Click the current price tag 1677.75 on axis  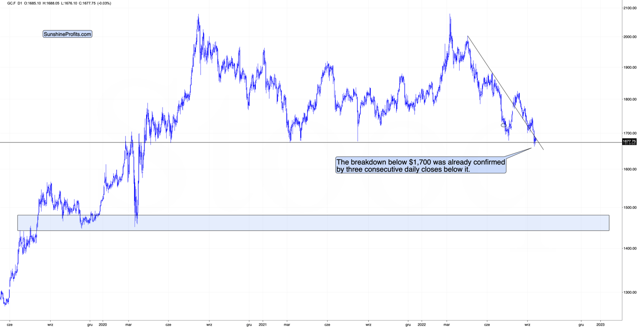630,141
